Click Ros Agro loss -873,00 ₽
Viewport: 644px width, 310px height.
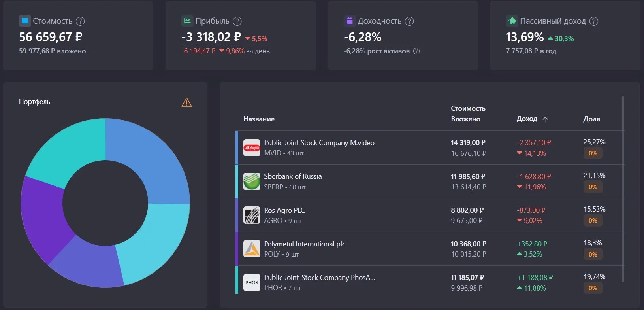click(531, 210)
